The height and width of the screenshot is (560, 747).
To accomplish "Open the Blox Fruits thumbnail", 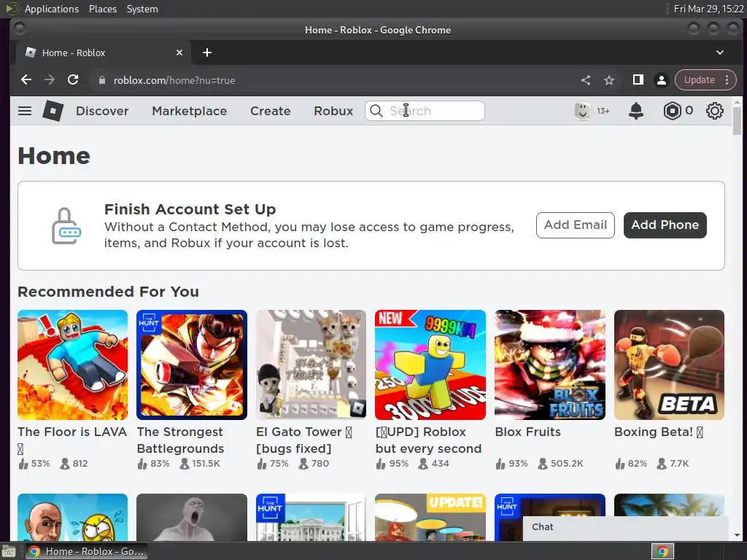I will 550,365.
